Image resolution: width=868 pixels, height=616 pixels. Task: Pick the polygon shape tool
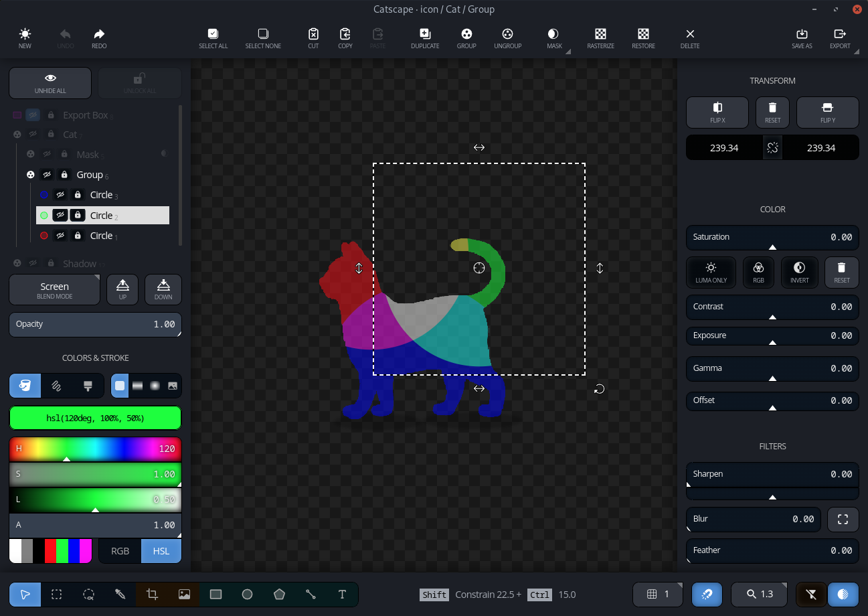[279, 594]
